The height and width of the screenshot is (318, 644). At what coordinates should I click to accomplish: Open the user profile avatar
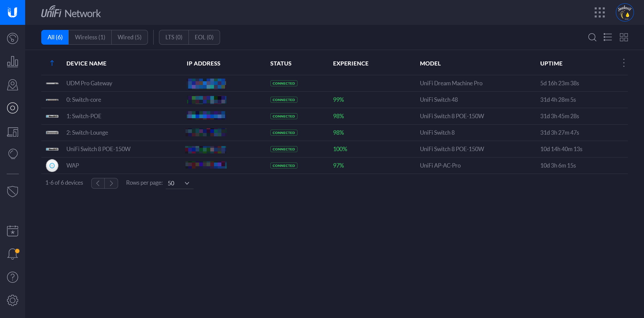coord(625,12)
